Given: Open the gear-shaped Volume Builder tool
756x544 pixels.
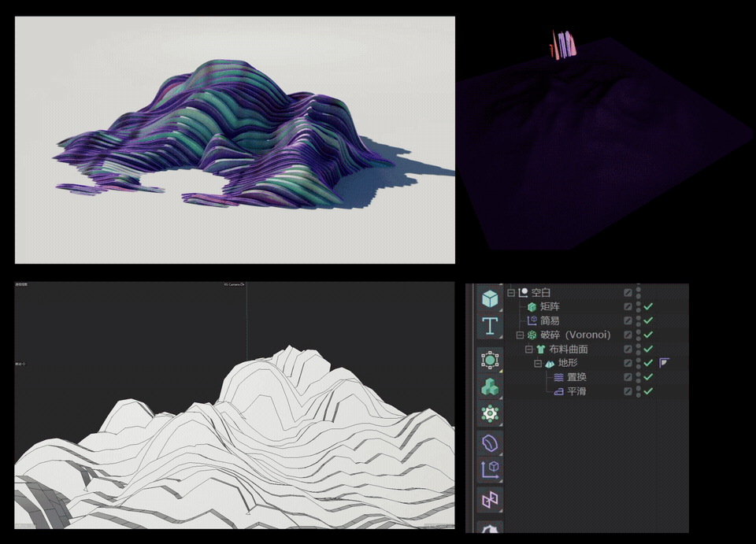Looking at the screenshot, I should pos(490,414).
